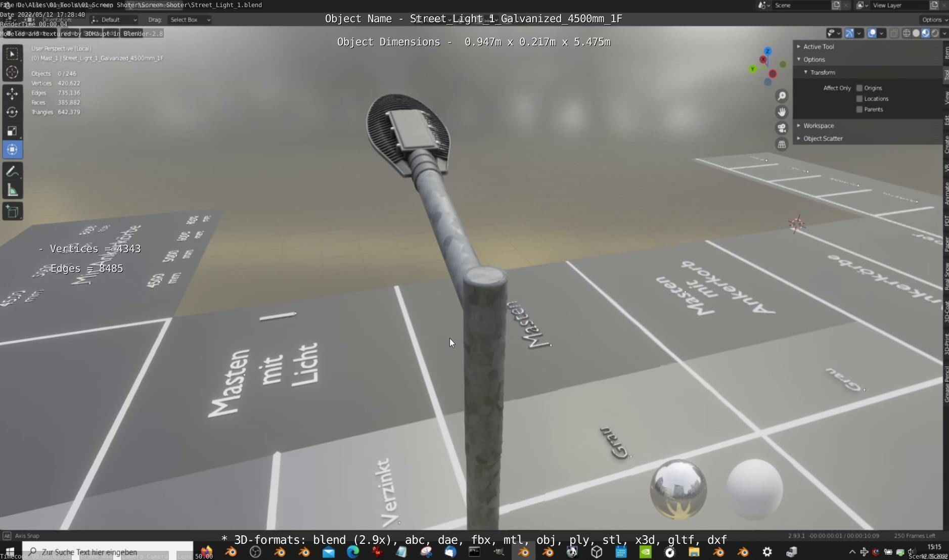
Task: Activate the 3D Cursor tool
Action: pyautogui.click(x=12, y=72)
